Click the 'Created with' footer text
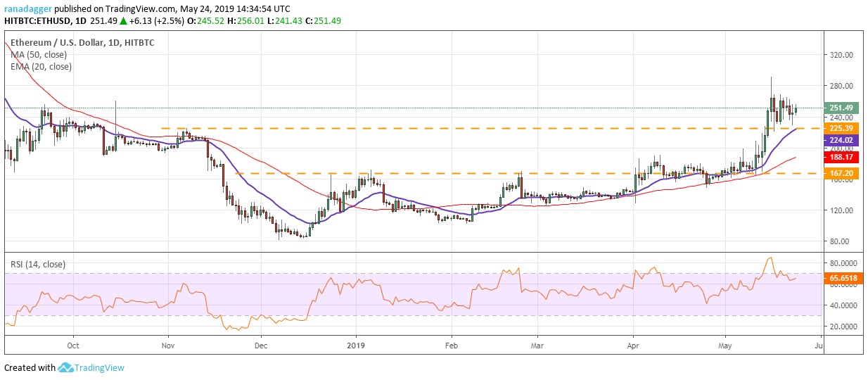The width and height of the screenshot is (868, 380). (x=30, y=367)
